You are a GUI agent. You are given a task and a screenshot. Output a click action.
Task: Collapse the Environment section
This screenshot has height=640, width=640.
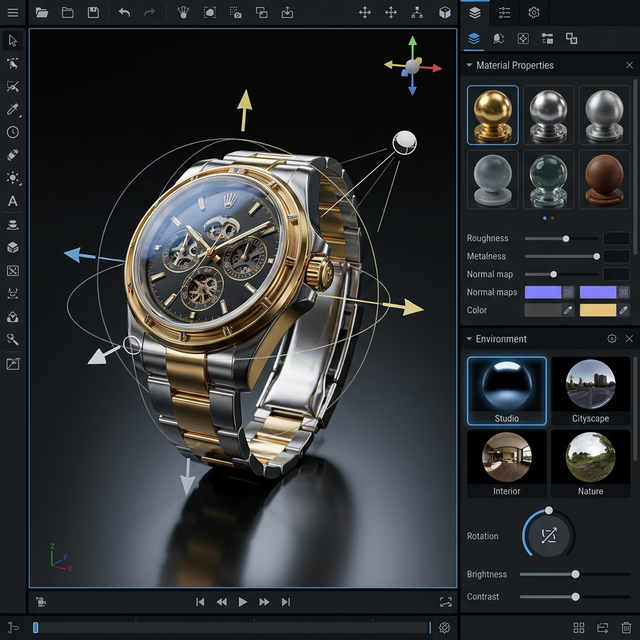coord(469,339)
